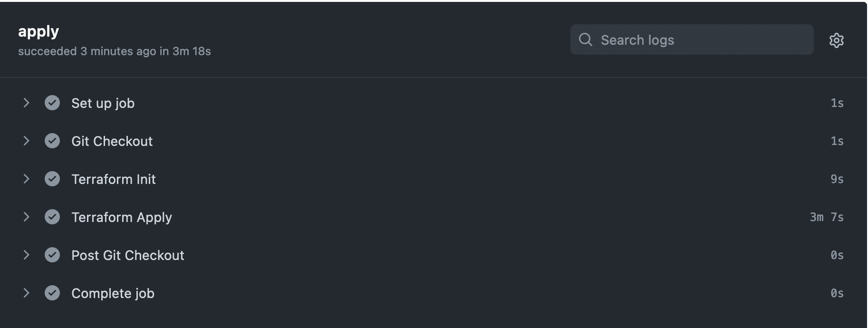The width and height of the screenshot is (868, 328).
Task: Open the Terraform Init step label
Action: [x=114, y=179]
